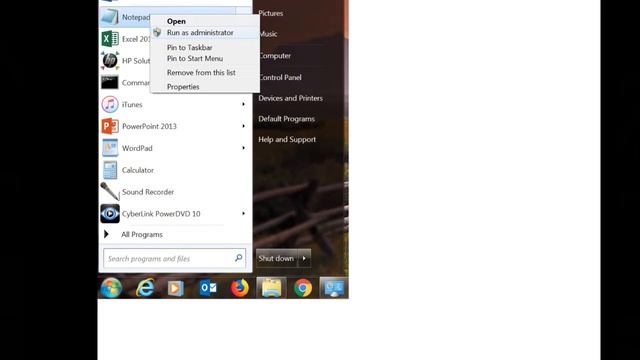This screenshot has height=360, width=640.
Task: Click the PowerPoint 2013 label
Action: click(149, 126)
